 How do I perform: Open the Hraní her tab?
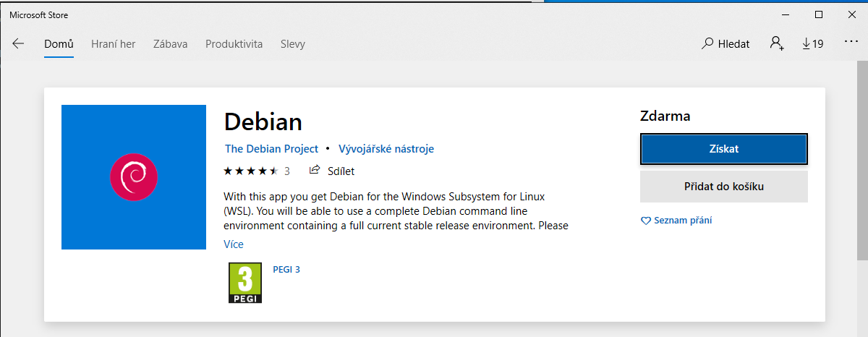tap(113, 43)
